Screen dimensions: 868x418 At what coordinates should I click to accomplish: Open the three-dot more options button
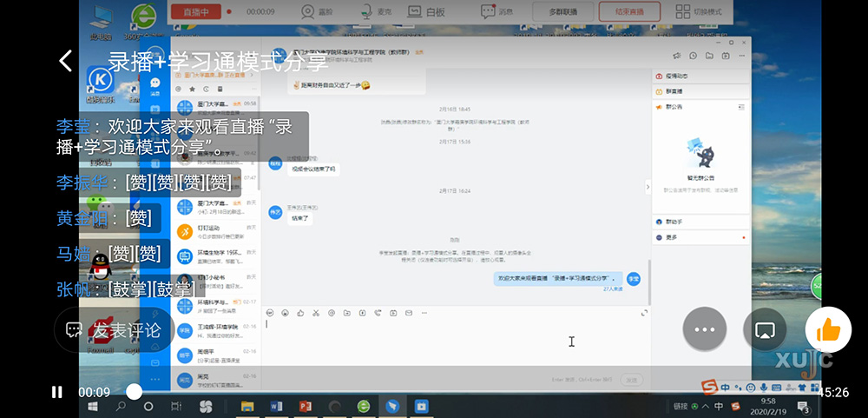[x=704, y=330]
